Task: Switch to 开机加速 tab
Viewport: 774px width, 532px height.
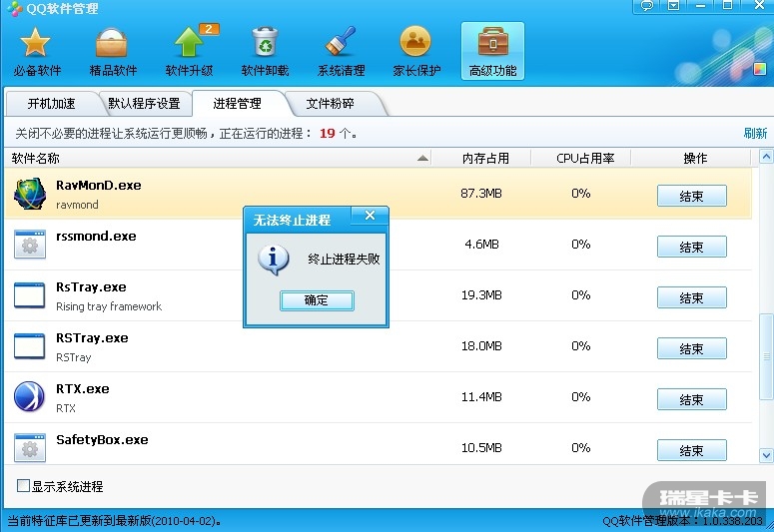Action: pyautogui.click(x=51, y=104)
